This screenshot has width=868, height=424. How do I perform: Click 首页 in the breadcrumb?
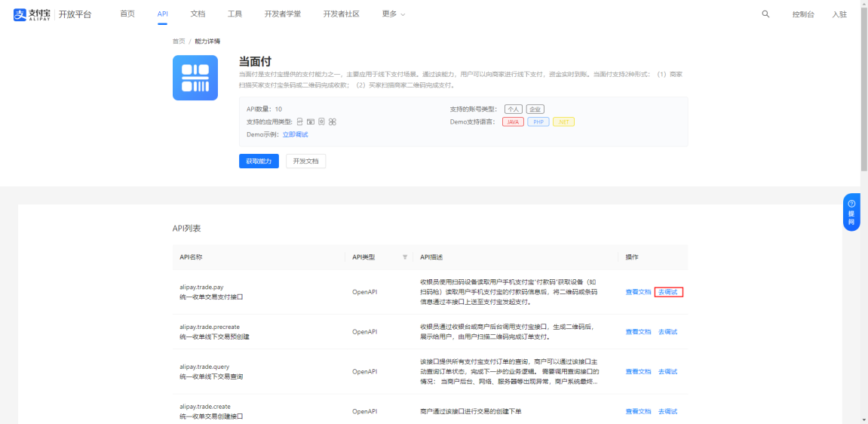tap(179, 41)
